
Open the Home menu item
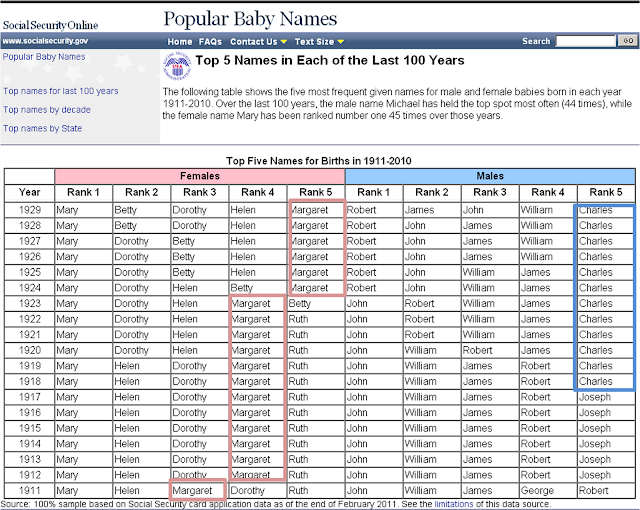click(180, 42)
